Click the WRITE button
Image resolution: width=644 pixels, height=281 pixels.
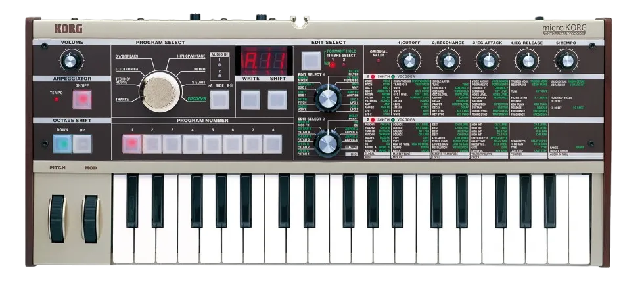(250, 100)
